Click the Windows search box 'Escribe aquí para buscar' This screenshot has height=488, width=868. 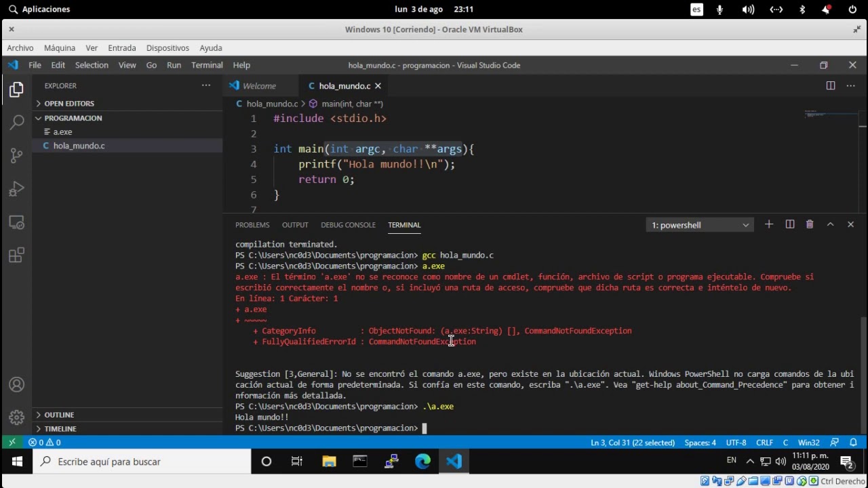pyautogui.click(x=142, y=462)
